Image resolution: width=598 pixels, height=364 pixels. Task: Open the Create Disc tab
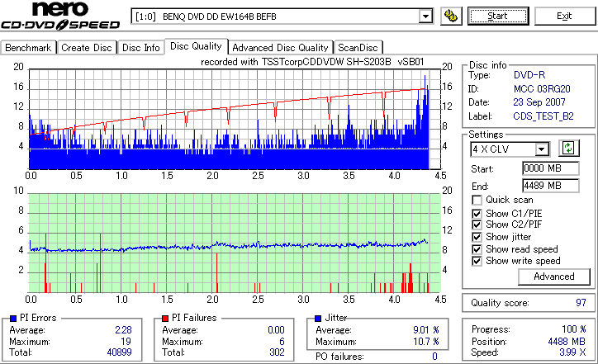coord(87,48)
